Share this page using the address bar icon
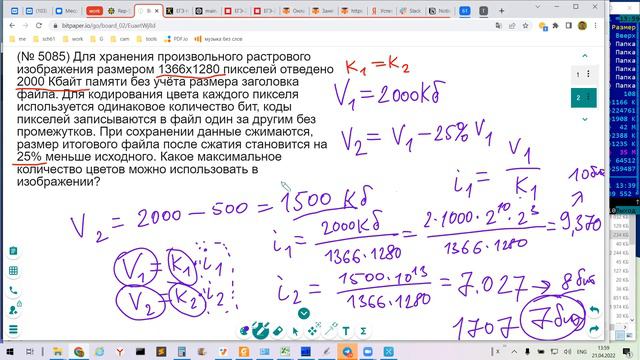The width and height of the screenshot is (640, 360). tap(512, 26)
